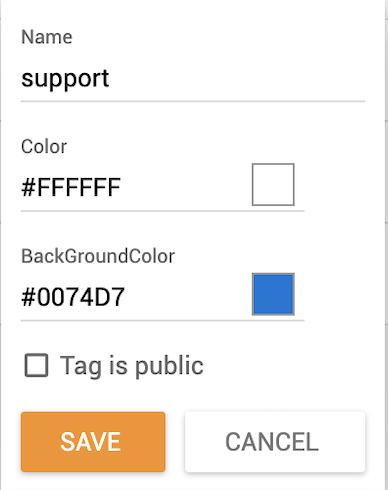Click the 'Tag is public' label text
Image resolution: width=388 pixels, height=490 pixels.
(x=131, y=366)
